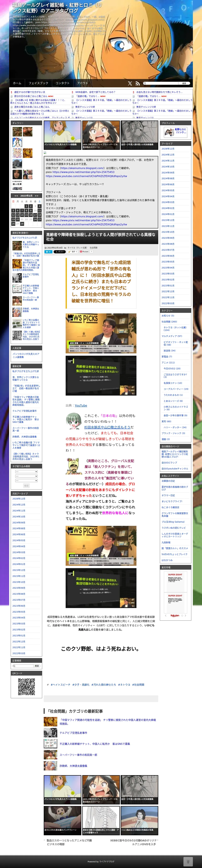This screenshot has height=868, width=202.
Task: Open the pixiv member URL in blog description
Action: pos(84,172)
